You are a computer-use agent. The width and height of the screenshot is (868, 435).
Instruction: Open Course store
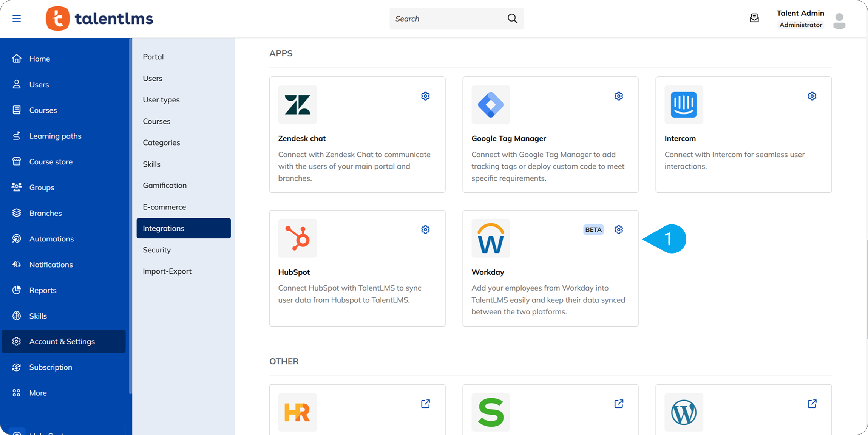[x=63, y=161]
